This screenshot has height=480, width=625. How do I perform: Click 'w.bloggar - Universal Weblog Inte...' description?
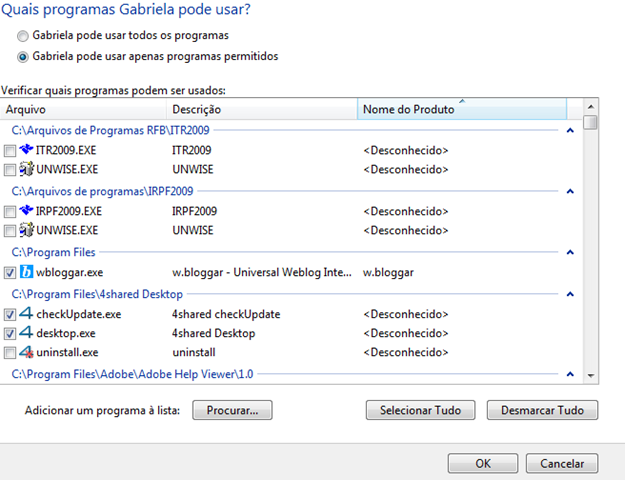pyautogui.click(x=262, y=272)
